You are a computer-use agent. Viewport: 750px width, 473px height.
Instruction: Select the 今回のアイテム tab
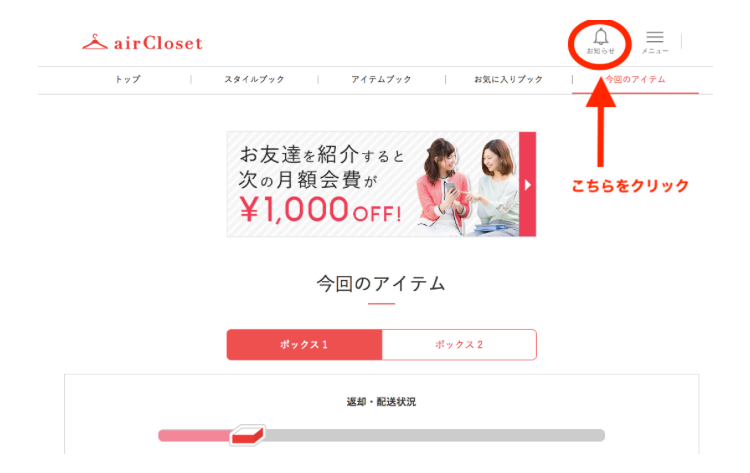[635, 79]
